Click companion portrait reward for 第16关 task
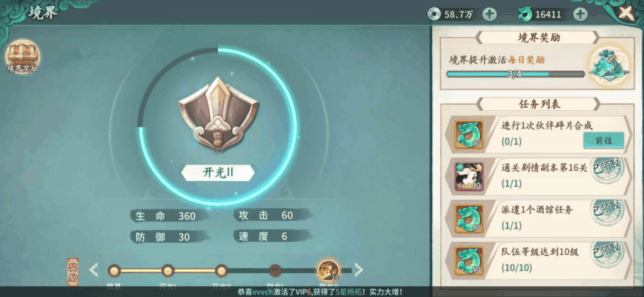 [469, 177]
